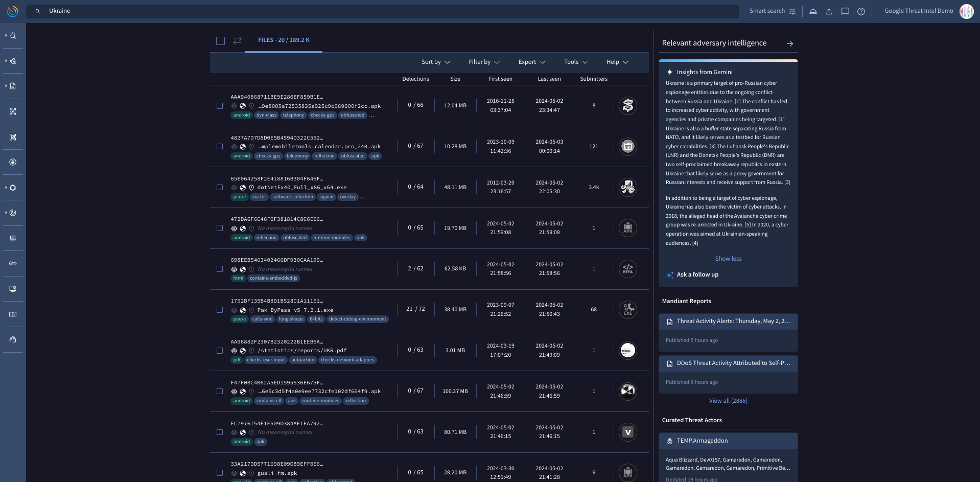
Task: Click the key icon in the left sidebar
Action: pyautogui.click(x=13, y=263)
